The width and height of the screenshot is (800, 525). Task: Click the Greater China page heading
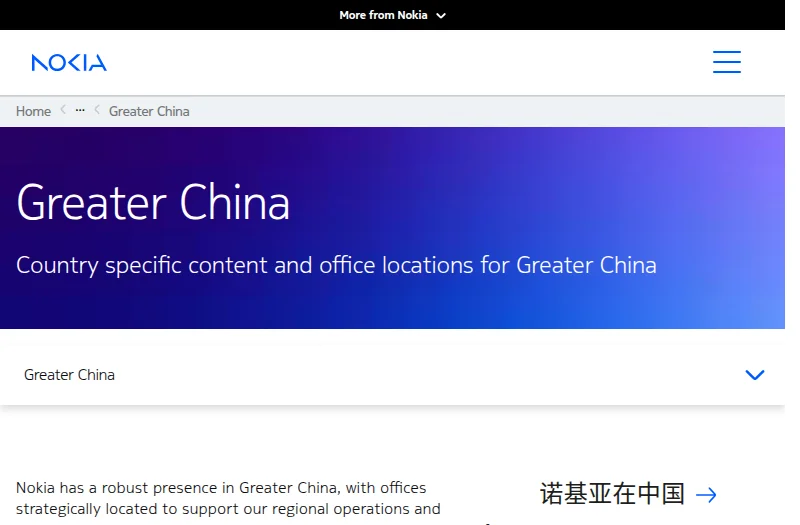153,203
